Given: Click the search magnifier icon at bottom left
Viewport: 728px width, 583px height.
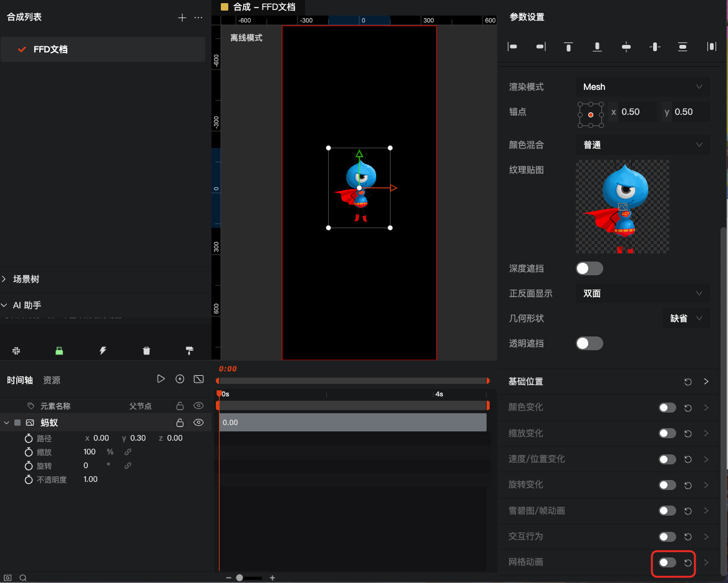Looking at the screenshot, I should [x=22, y=577].
